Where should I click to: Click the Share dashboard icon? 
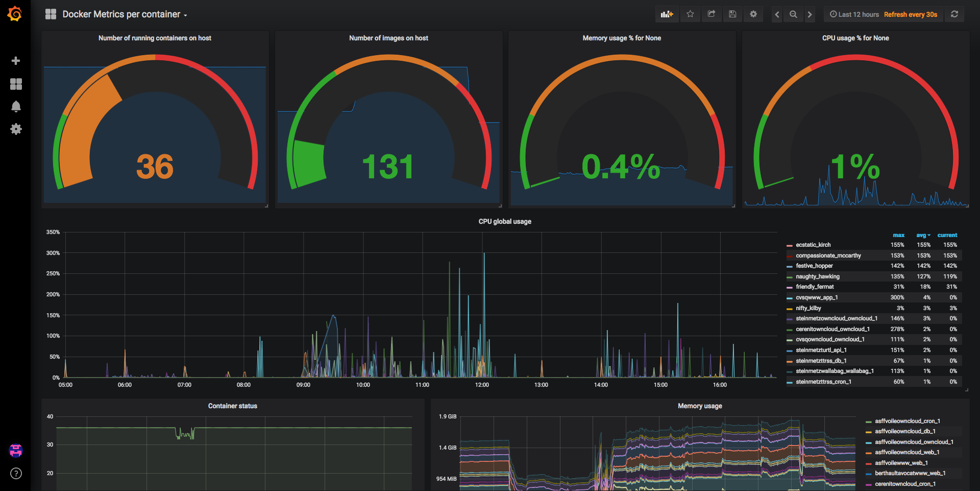click(712, 14)
